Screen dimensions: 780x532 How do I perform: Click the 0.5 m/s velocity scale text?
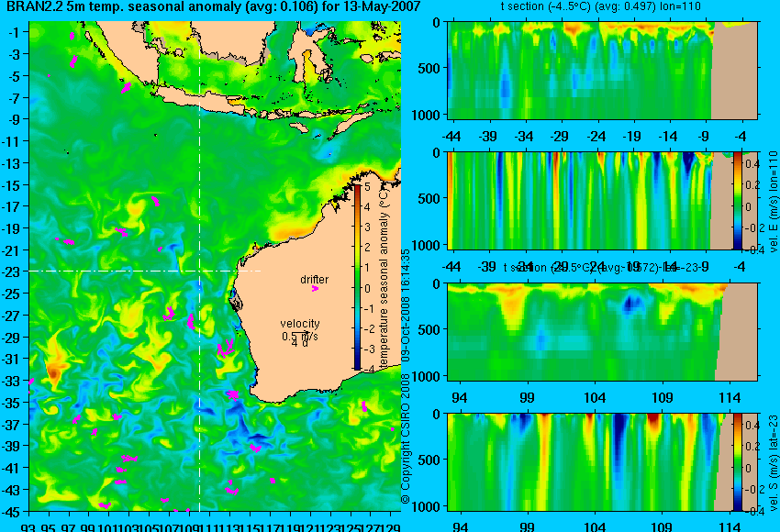(299, 337)
